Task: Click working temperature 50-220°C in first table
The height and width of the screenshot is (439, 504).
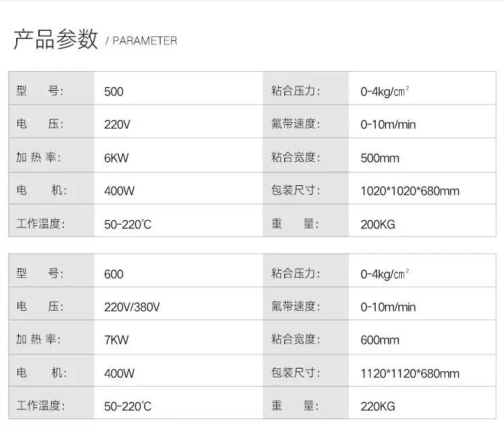Action: 128,224
